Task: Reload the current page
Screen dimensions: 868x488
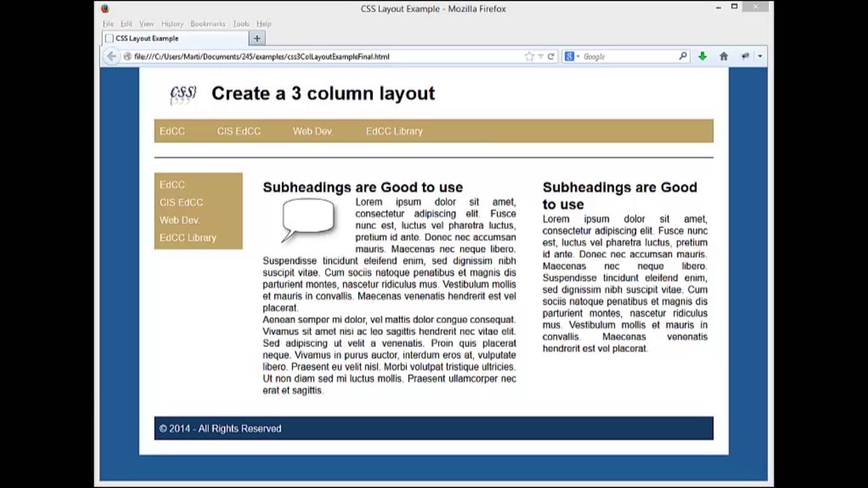Action: coord(551,57)
